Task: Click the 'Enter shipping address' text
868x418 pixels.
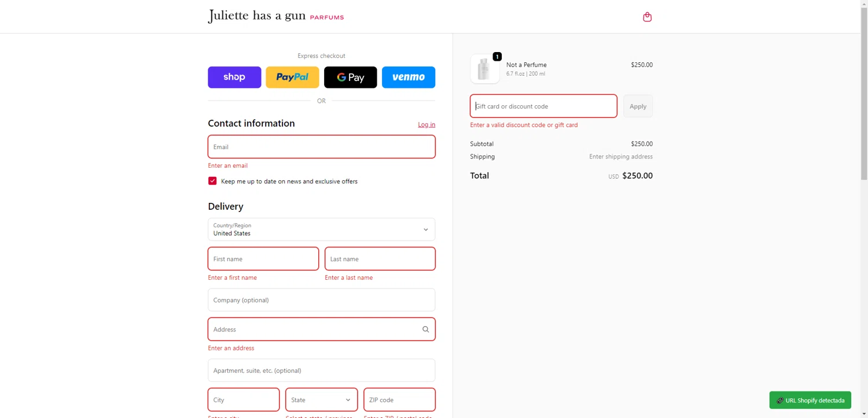Action: [x=621, y=157]
